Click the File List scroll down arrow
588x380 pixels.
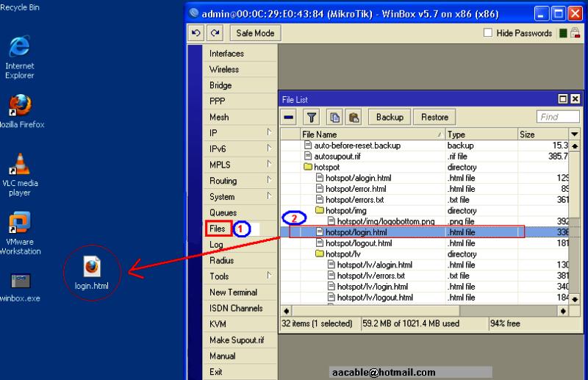[x=575, y=299]
